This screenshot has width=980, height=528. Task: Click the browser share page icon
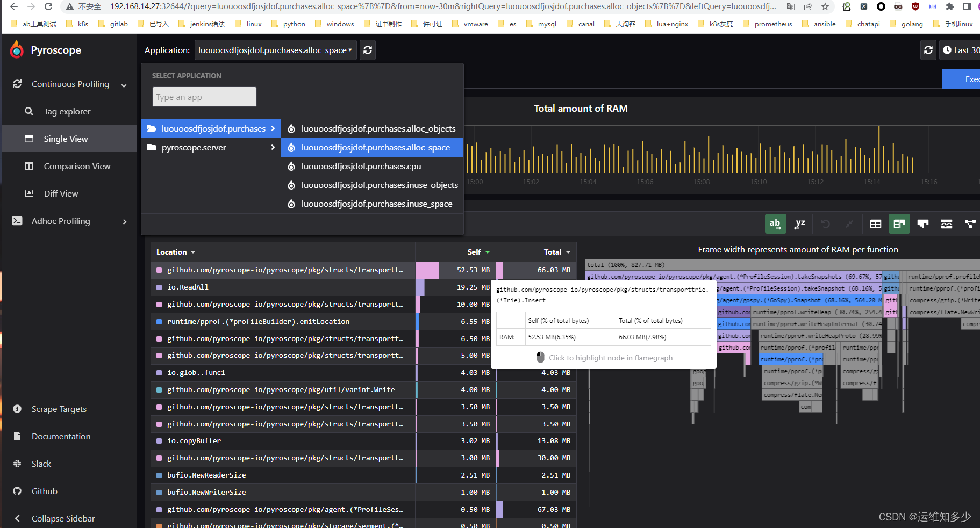tap(808, 6)
